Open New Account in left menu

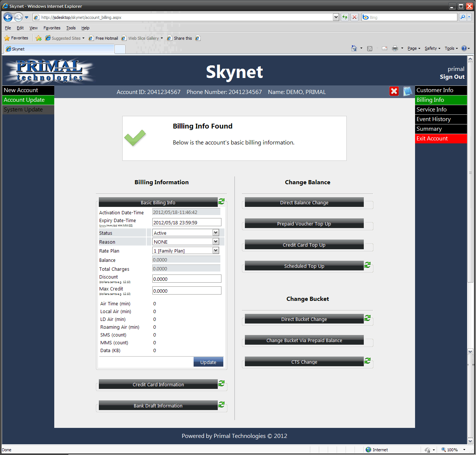28,90
